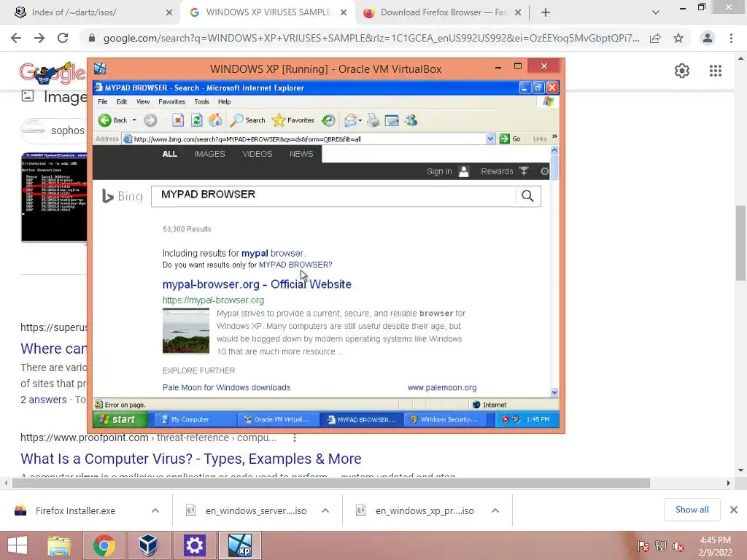Open the Edit menu in Internet Explorer
Viewport: 747px width, 560px height.
pos(122,101)
